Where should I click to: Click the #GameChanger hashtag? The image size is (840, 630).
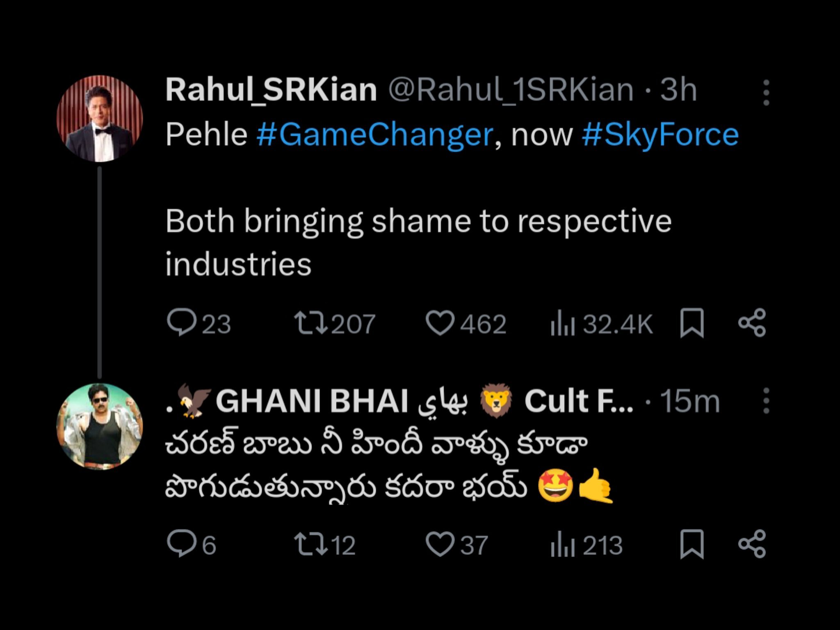pyautogui.click(x=374, y=135)
